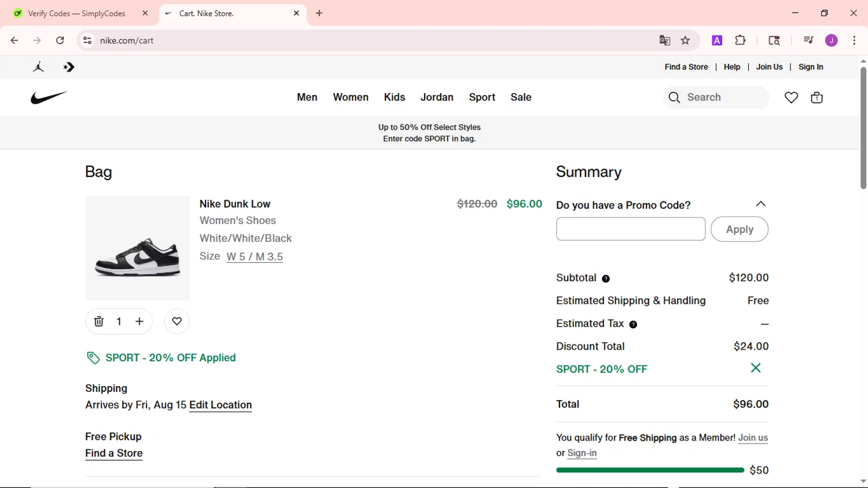Click the Edit Location link

pos(220,405)
